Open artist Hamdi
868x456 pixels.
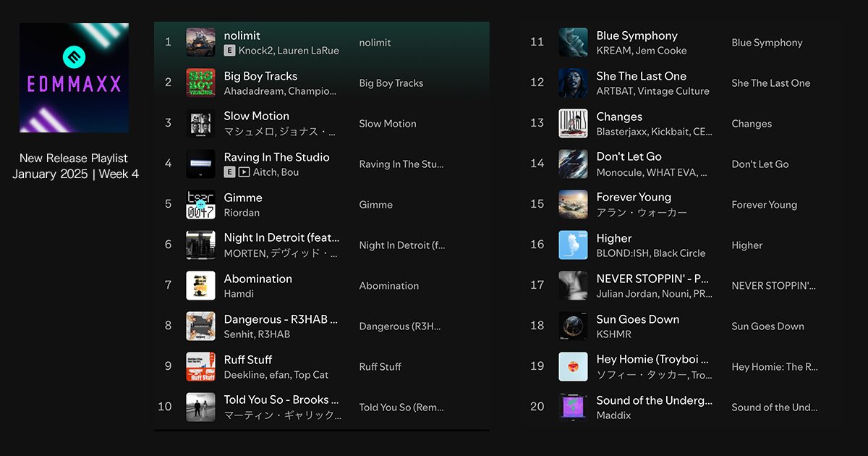(239, 294)
